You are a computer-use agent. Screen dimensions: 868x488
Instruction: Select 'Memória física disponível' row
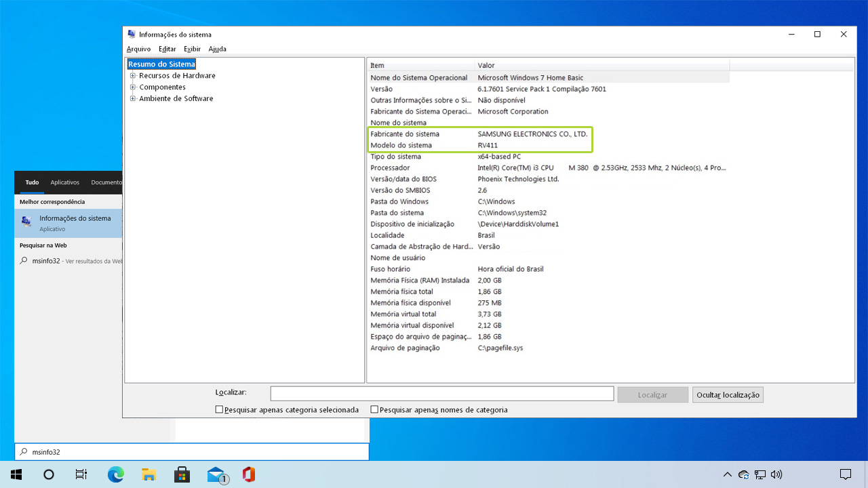[x=548, y=303]
